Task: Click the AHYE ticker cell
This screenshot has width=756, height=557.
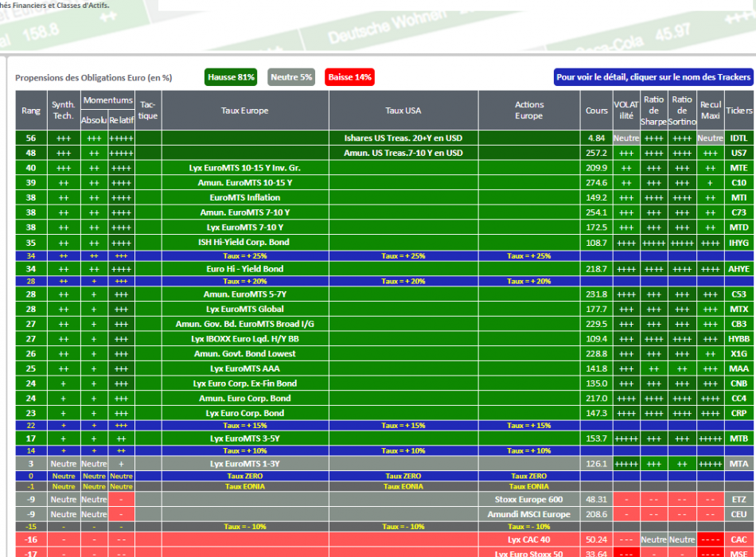Action: coord(738,269)
